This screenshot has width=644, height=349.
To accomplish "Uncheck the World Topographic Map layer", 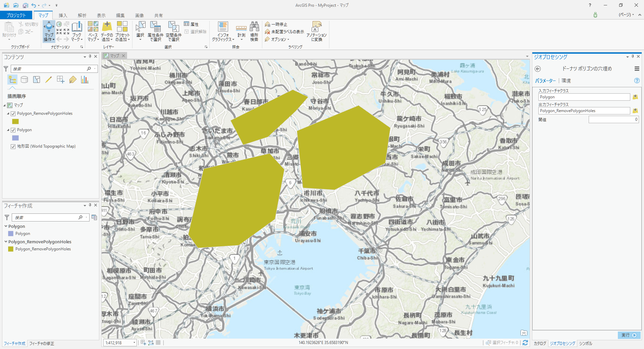I will [13, 147].
